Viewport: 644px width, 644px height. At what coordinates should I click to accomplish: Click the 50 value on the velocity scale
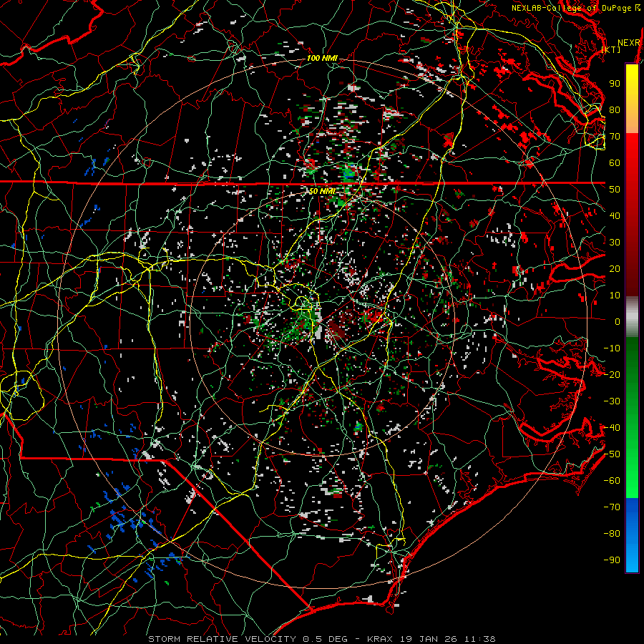coord(615,190)
